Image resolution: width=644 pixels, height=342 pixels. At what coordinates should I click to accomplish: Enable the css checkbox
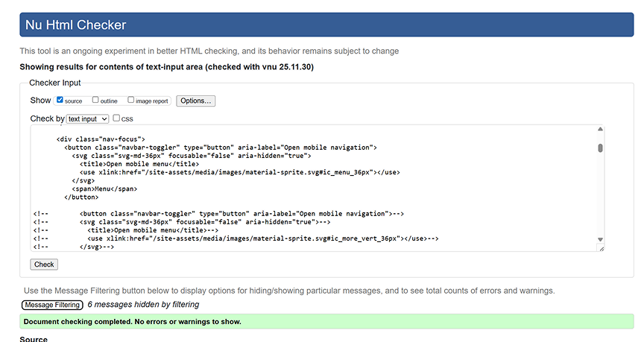116,118
